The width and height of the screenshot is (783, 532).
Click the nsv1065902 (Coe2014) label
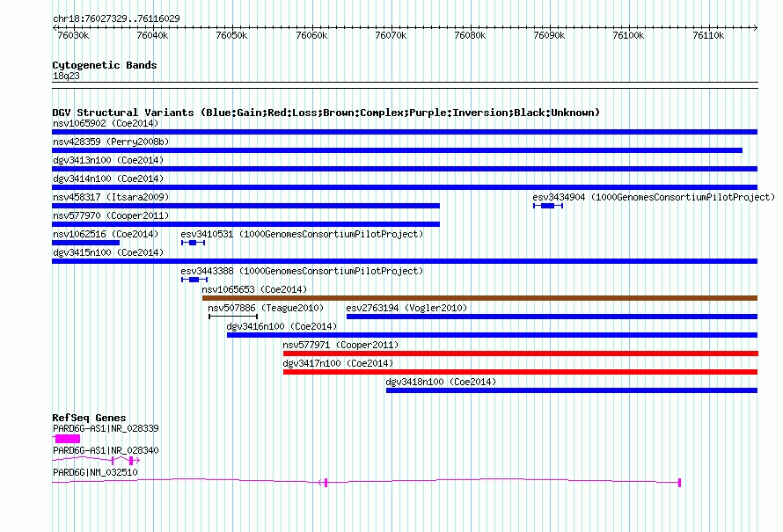[106, 123]
